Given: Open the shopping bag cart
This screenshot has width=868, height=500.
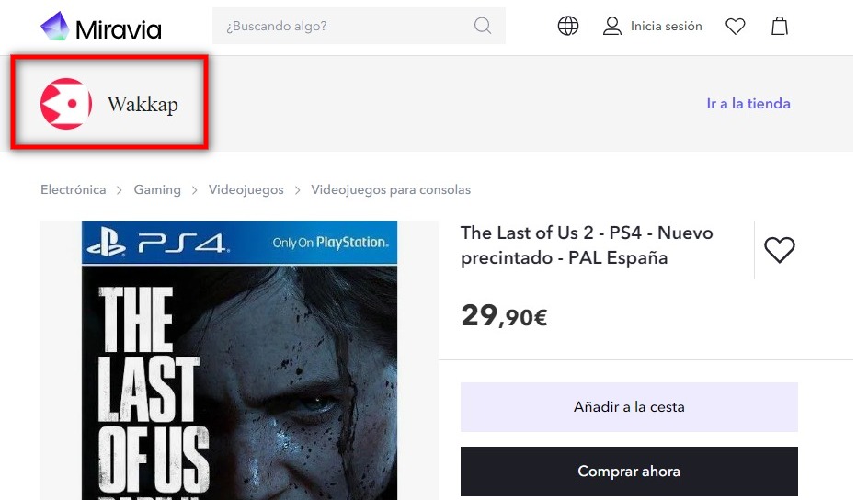Looking at the screenshot, I should (780, 26).
